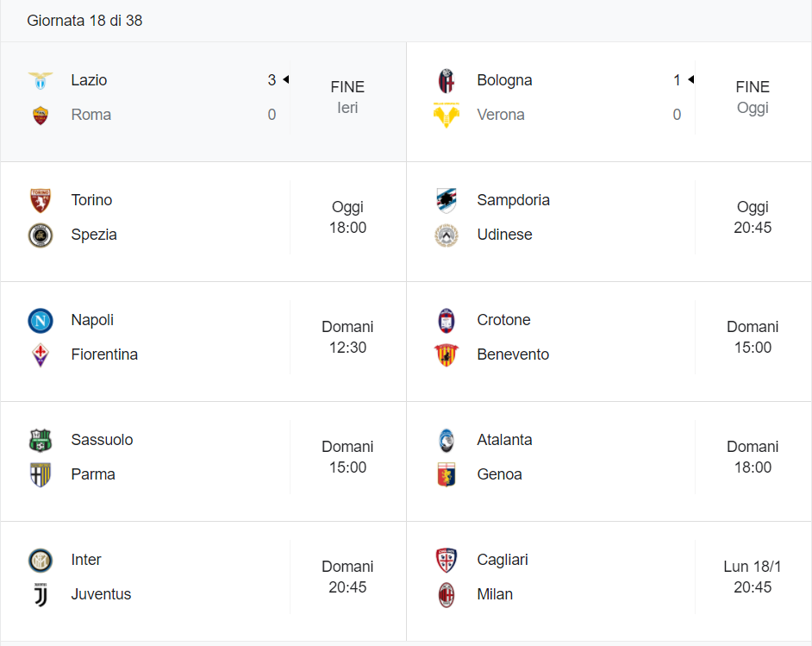This screenshot has width=812, height=646.
Task: Click the Benevento team crest
Action: 447,354
